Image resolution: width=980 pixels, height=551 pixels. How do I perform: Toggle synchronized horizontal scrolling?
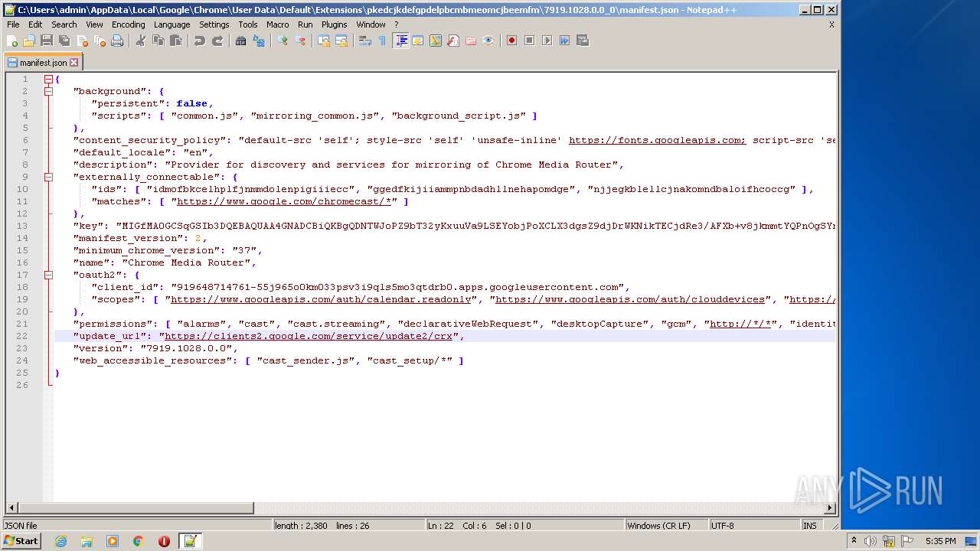(x=341, y=41)
